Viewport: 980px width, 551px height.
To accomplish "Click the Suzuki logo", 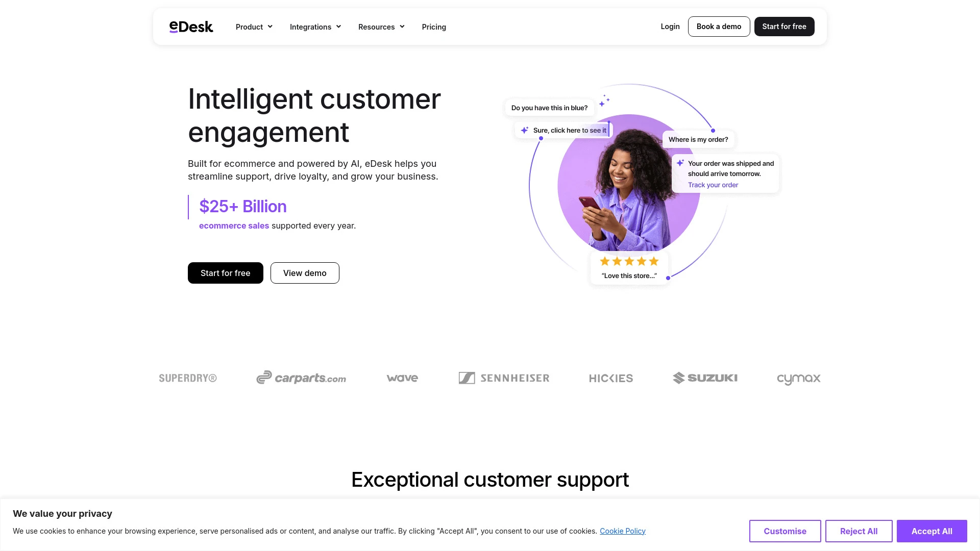I will pyautogui.click(x=705, y=378).
